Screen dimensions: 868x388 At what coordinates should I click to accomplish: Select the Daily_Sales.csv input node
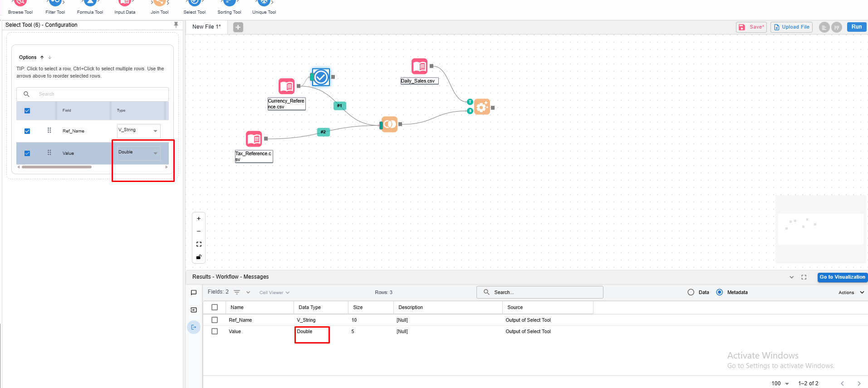point(420,66)
